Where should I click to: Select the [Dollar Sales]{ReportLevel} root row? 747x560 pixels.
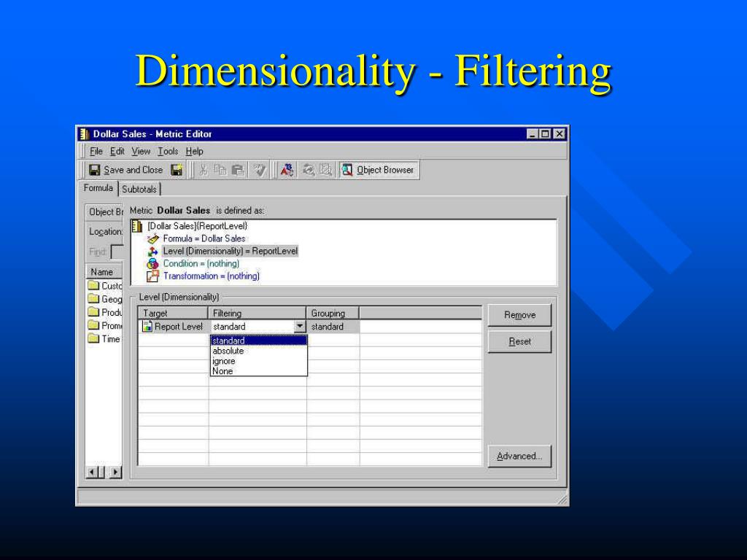coord(197,226)
